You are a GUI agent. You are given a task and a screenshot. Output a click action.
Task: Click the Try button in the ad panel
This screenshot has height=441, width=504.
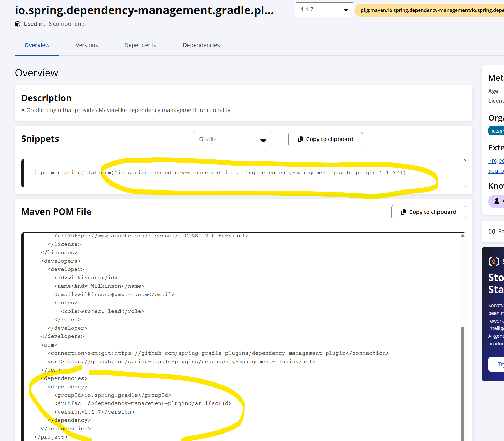496,364
